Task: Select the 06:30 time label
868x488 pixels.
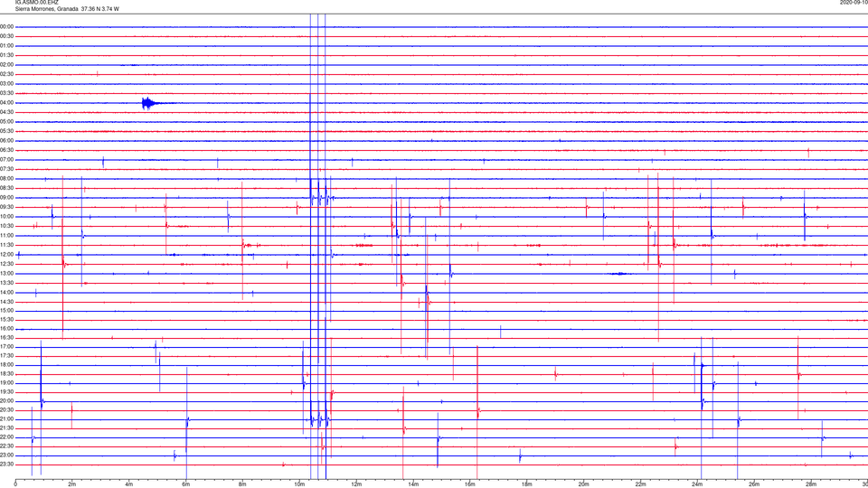Action: click(7, 150)
